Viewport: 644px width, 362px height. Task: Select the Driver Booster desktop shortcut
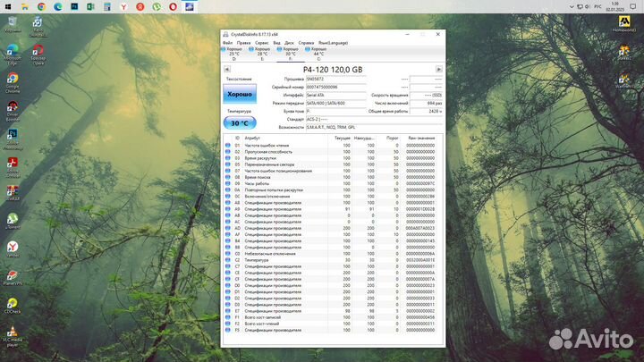[13, 111]
